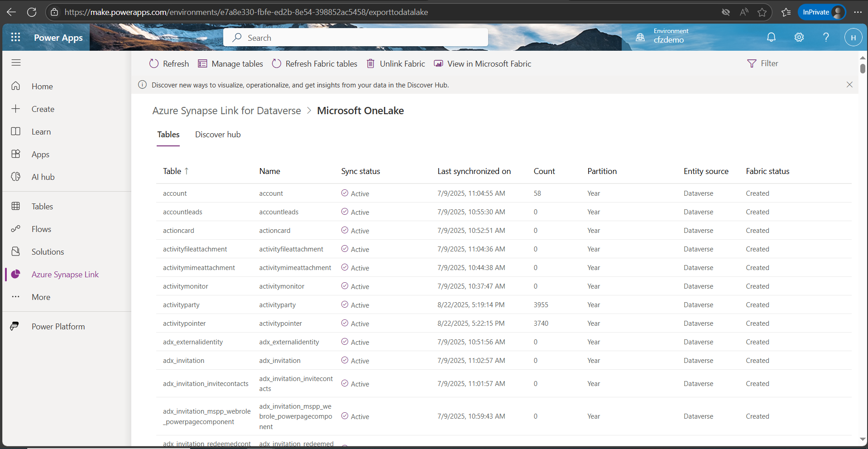Click the help question mark icon
The width and height of the screenshot is (868, 449).
(x=826, y=37)
